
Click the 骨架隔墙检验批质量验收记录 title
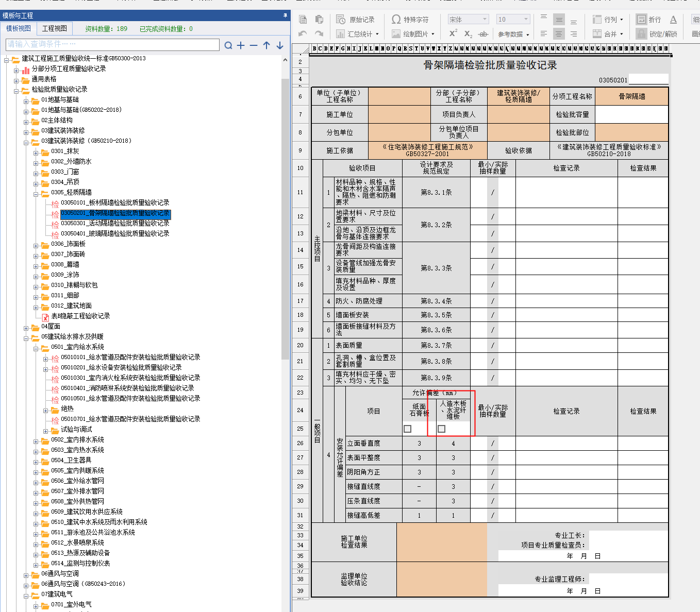pyautogui.click(x=490, y=65)
